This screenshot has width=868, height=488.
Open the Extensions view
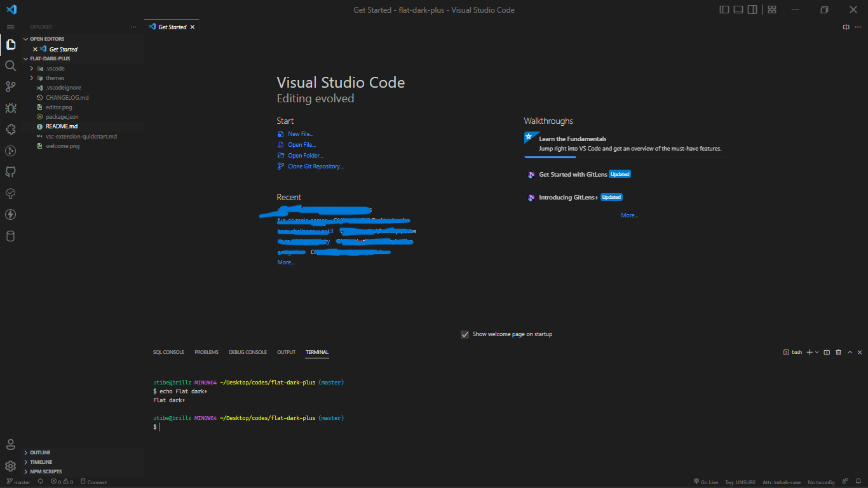point(10,130)
